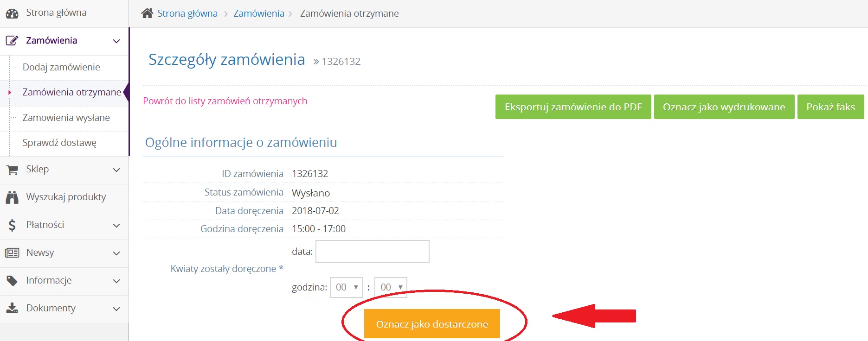The height and width of the screenshot is (341, 868).
Task: Expand the Sklep menu chevron
Action: pyautogui.click(x=116, y=170)
